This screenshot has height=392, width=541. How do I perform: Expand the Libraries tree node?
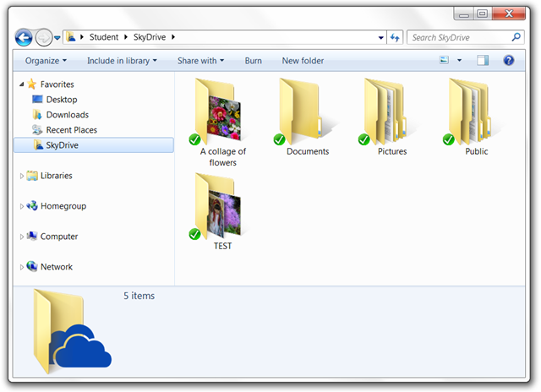click(x=22, y=176)
